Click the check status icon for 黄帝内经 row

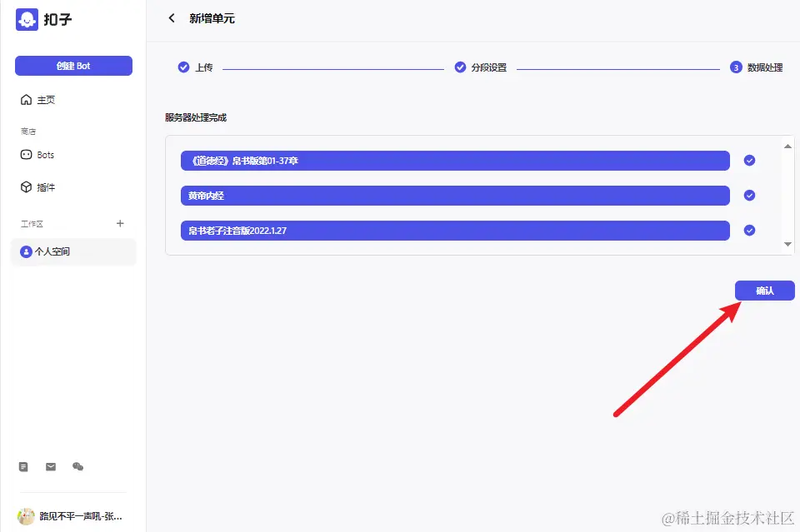tap(749, 196)
